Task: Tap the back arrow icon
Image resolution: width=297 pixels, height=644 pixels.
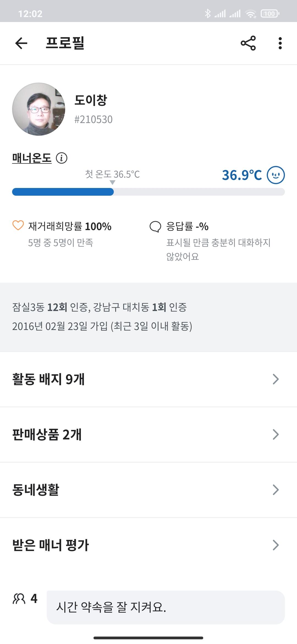Action: 21,43
